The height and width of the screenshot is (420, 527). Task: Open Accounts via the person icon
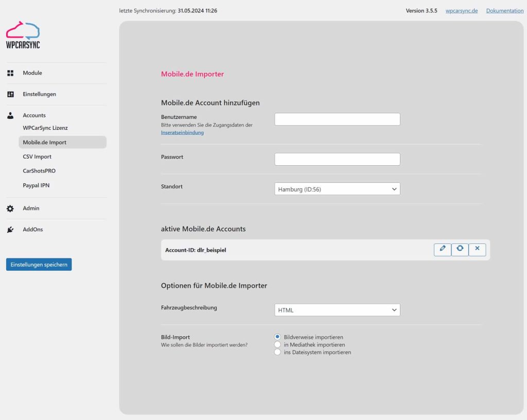coord(10,115)
